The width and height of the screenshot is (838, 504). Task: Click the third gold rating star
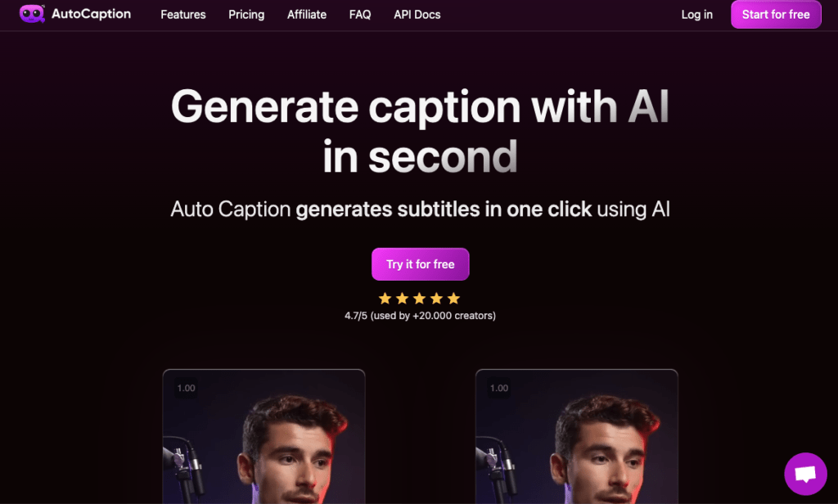point(420,299)
